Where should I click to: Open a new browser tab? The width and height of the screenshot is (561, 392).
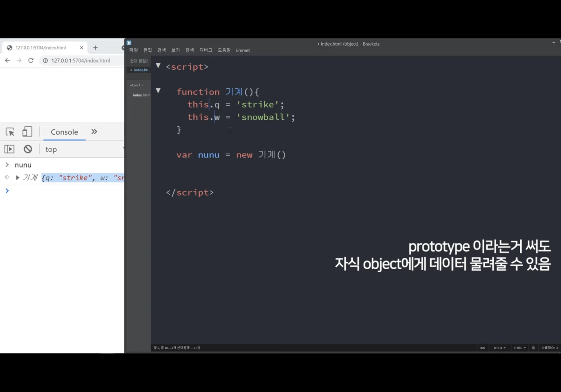point(95,48)
